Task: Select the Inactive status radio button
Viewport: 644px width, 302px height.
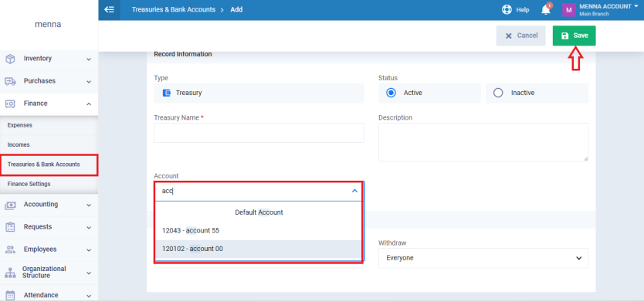Action: 498,93
